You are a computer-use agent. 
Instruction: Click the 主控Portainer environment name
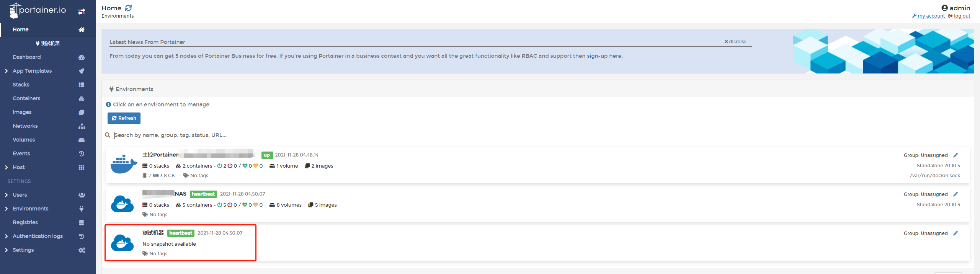click(x=160, y=155)
